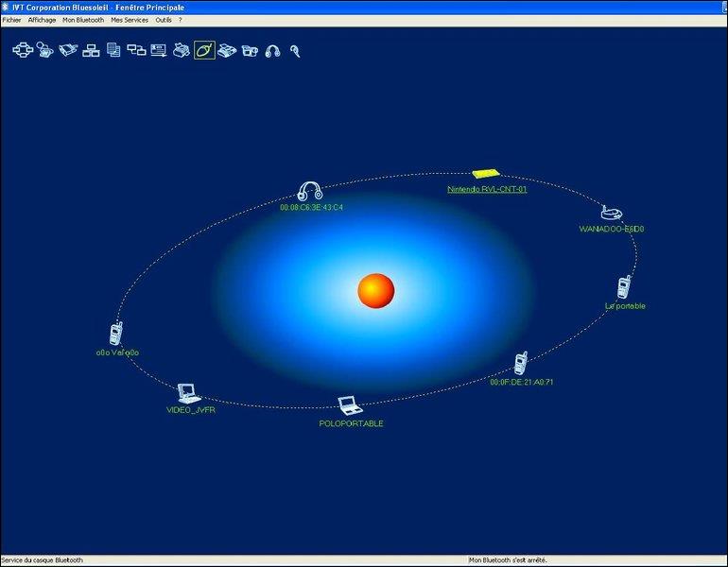Screen dimensions: 728x567
Task: Open the Fichier menu
Action: (x=11, y=20)
